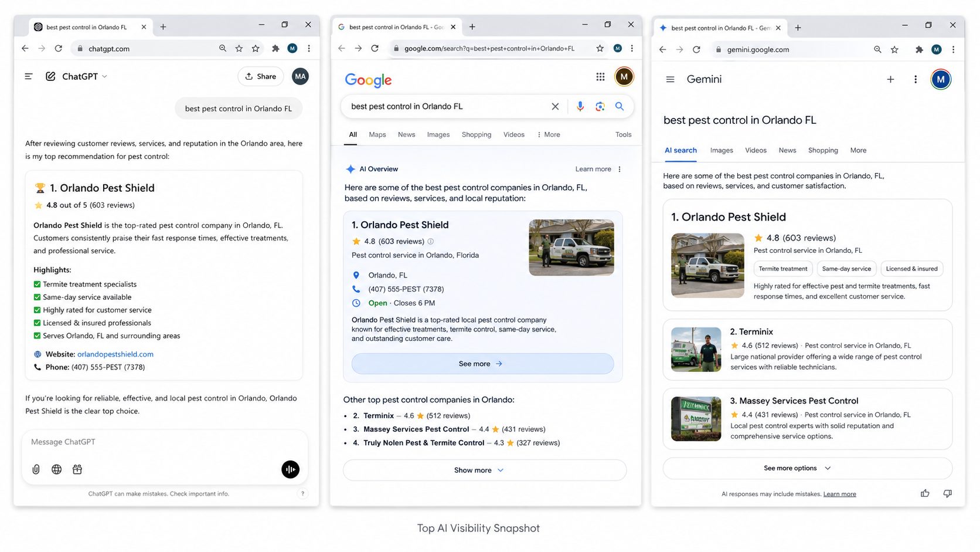Open orlandopestshield.com website link
This screenshot has width=980, height=552.
[x=115, y=354]
